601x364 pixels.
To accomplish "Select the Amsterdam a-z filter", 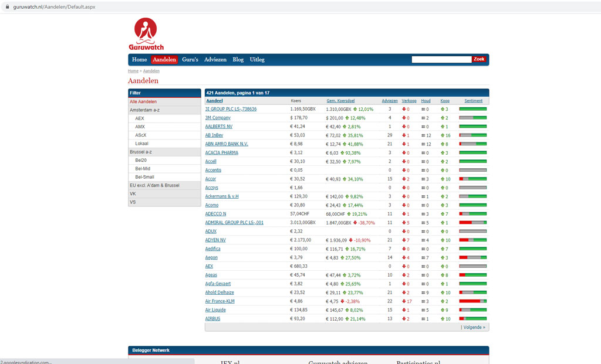I will pyautogui.click(x=164, y=110).
